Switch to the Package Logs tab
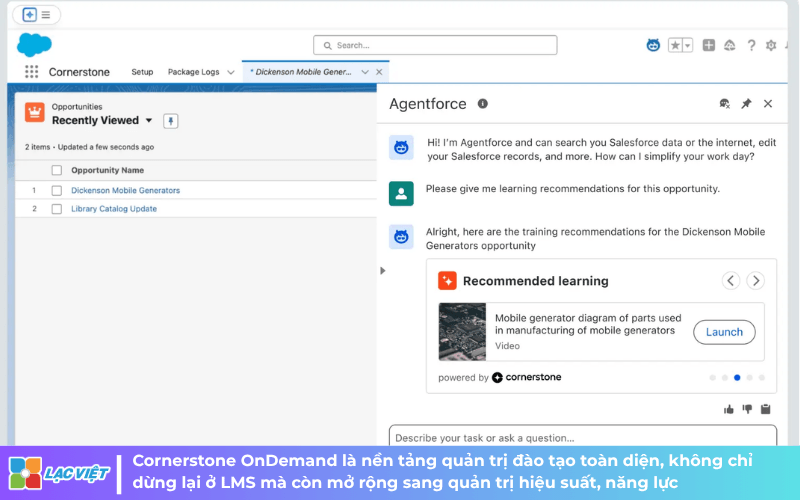 (193, 72)
